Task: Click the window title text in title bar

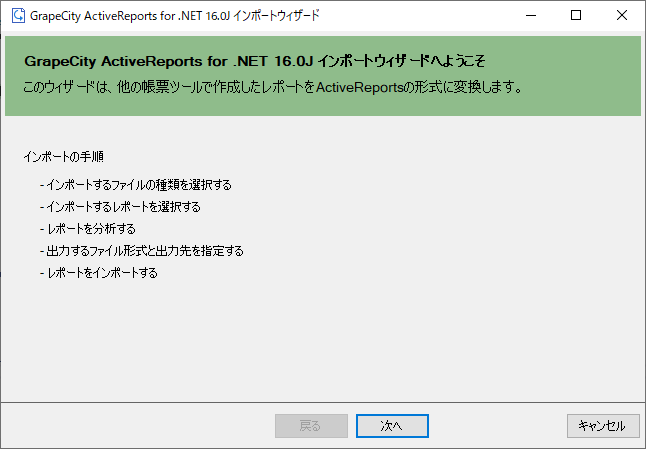Action: tap(175, 16)
